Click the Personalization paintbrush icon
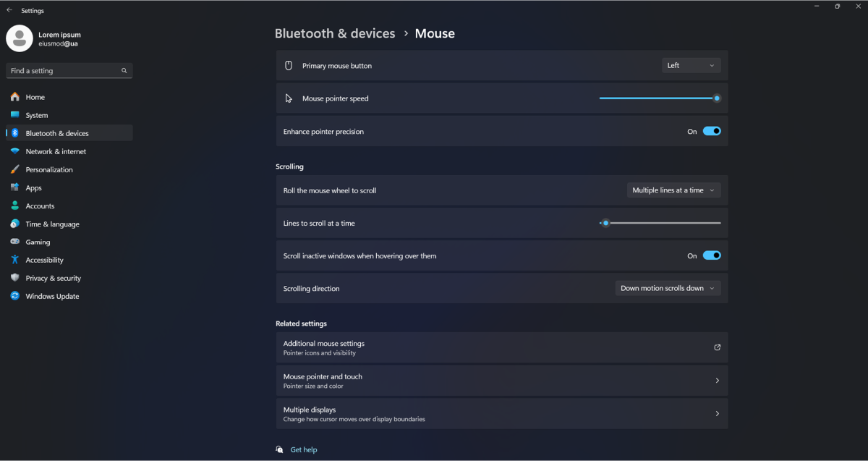 tap(15, 169)
